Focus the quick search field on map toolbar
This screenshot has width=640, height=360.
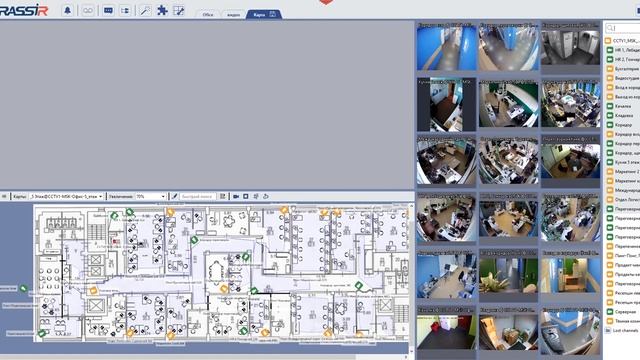click(x=198, y=196)
